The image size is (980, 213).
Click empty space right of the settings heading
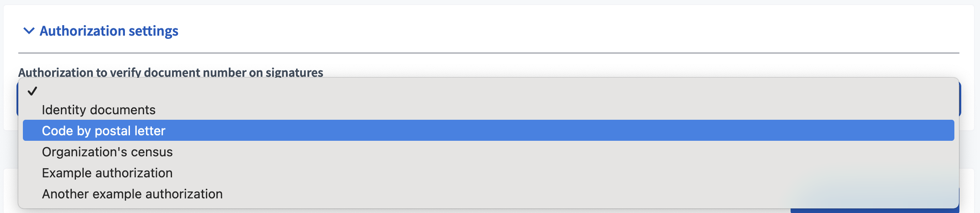pos(549,31)
